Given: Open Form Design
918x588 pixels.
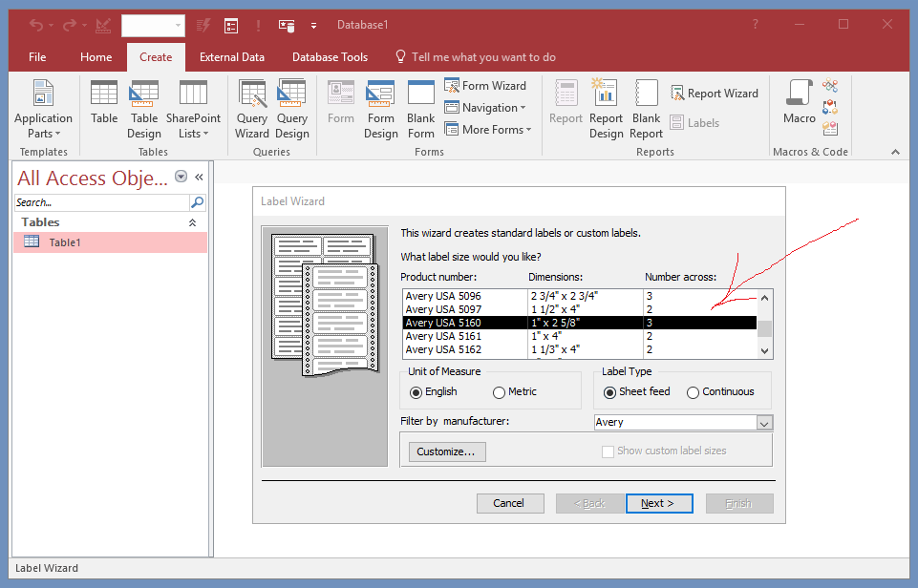Looking at the screenshot, I should [x=380, y=110].
